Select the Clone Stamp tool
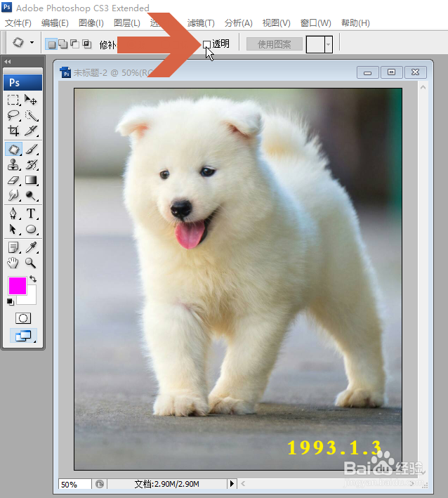The height and width of the screenshot is (498, 448). (13, 164)
